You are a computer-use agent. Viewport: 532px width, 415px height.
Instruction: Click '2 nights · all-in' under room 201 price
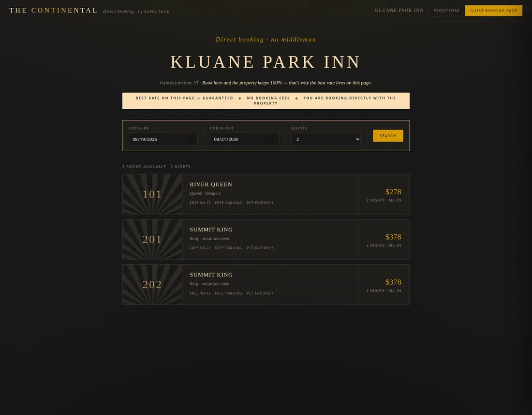click(384, 245)
